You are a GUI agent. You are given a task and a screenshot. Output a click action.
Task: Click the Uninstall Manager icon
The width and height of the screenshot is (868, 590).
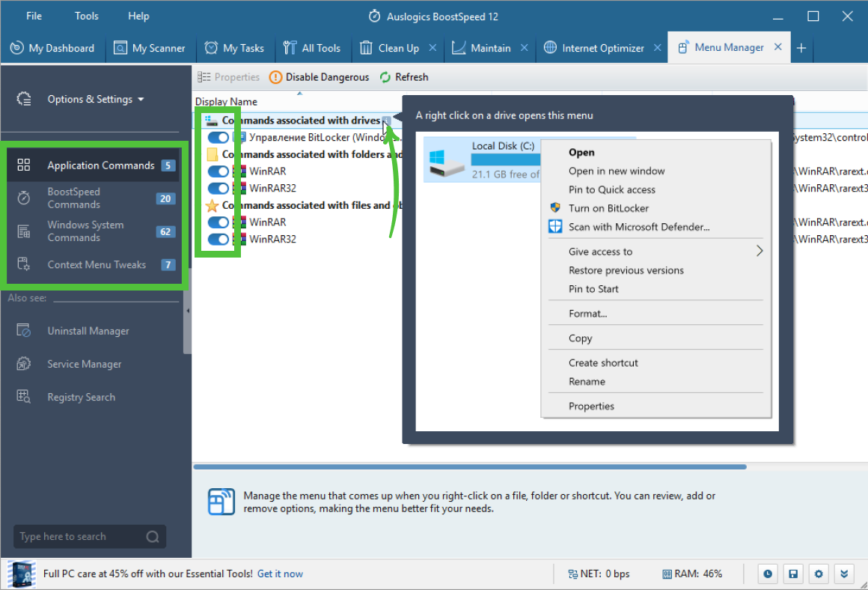24,331
